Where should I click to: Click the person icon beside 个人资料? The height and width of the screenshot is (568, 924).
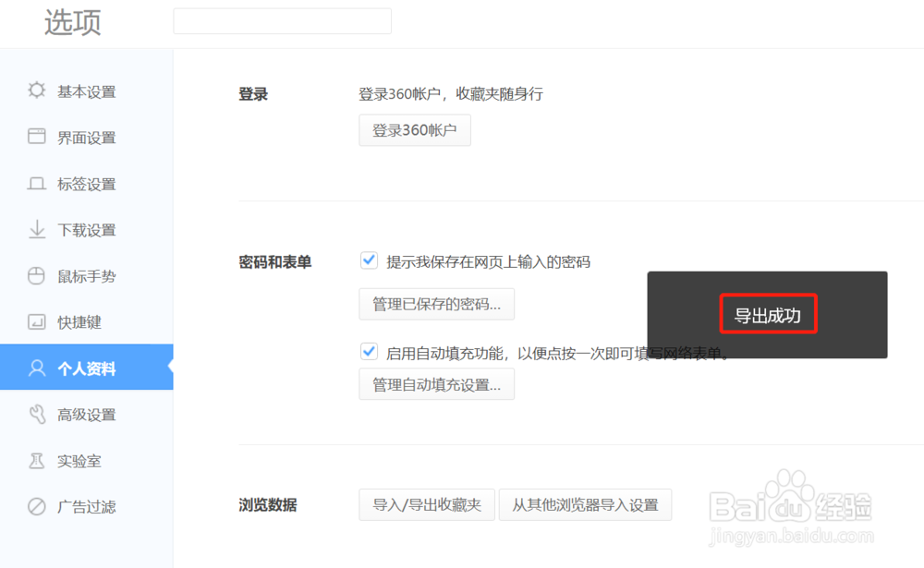click(37, 368)
